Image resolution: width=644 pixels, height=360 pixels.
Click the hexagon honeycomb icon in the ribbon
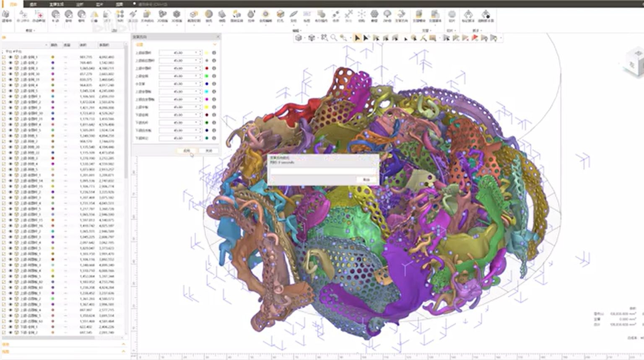coord(374,14)
